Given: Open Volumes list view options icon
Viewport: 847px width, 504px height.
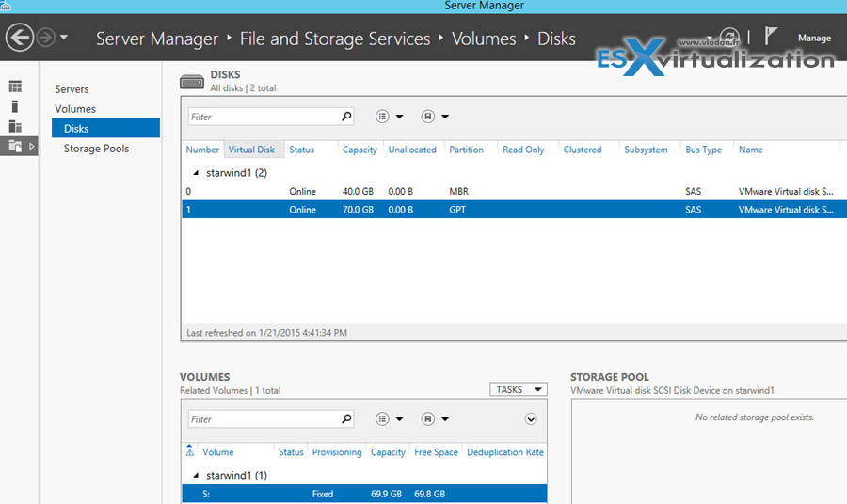Looking at the screenshot, I should [382, 419].
